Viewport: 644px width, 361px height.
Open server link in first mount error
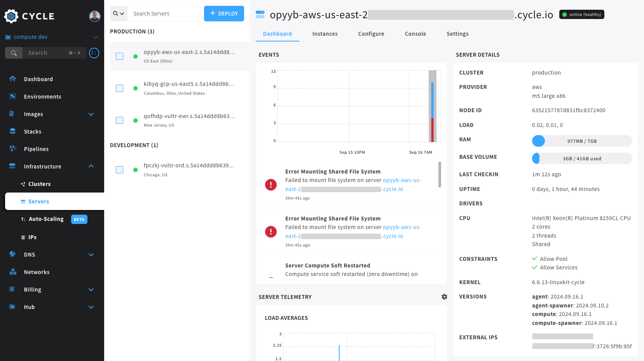pyautogui.click(x=353, y=185)
